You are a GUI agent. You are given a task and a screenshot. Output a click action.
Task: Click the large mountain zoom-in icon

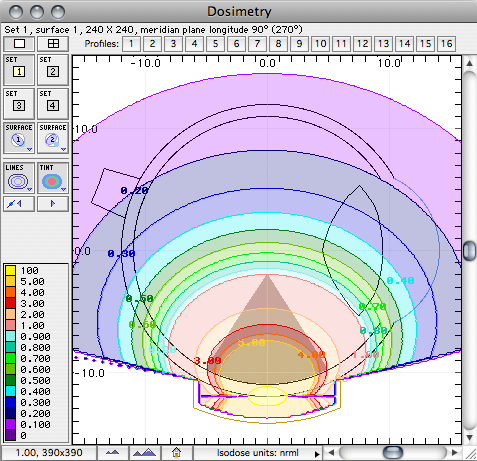pyautogui.click(x=144, y=453)
